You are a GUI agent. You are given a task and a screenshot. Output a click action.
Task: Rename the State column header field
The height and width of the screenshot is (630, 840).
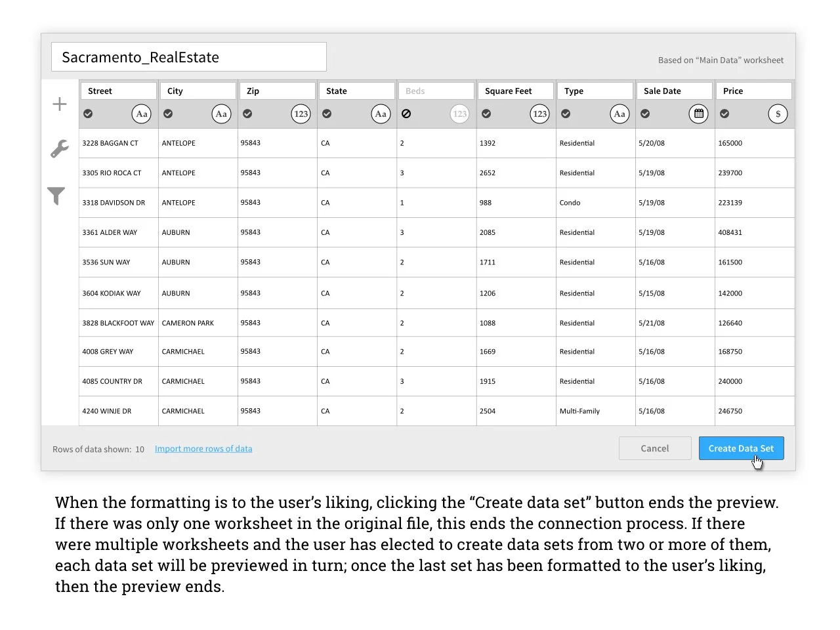(x=357, y=91)
